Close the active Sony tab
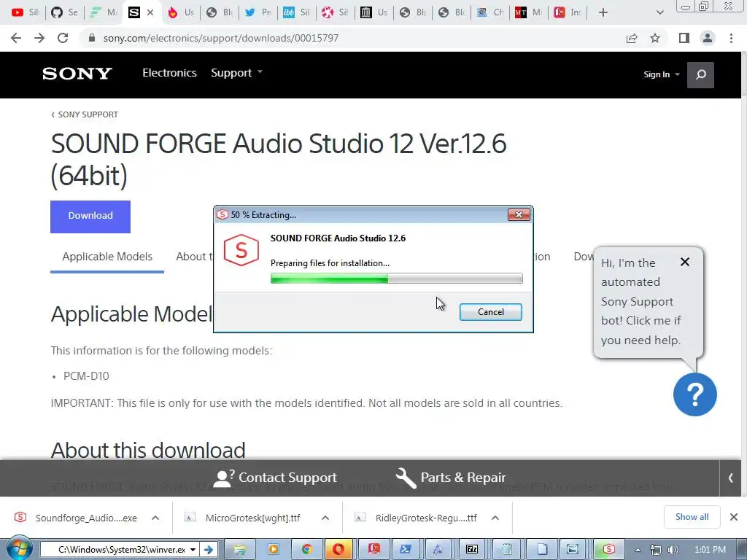This screenshot has height=560, width=747. point(150,12)
